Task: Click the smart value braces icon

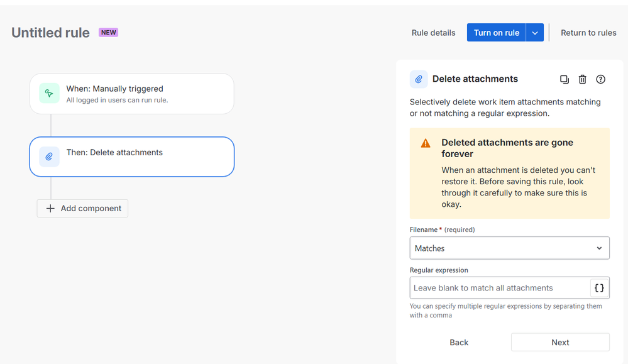Action: click(599, 288)
